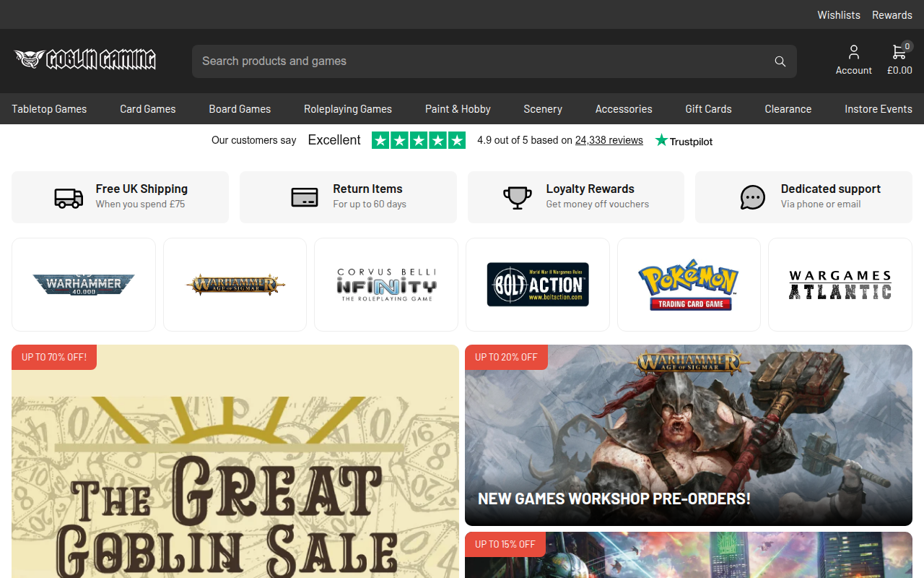The height and width of the screenshot is (578, 924).
Task: Click the cart item count badge
Action: [907, 46]
